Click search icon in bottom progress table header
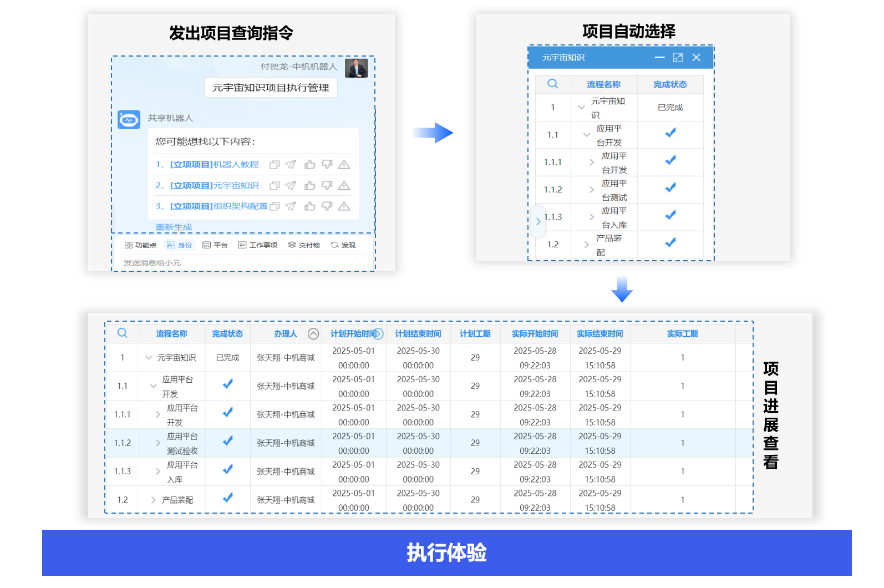 point(123,333)
